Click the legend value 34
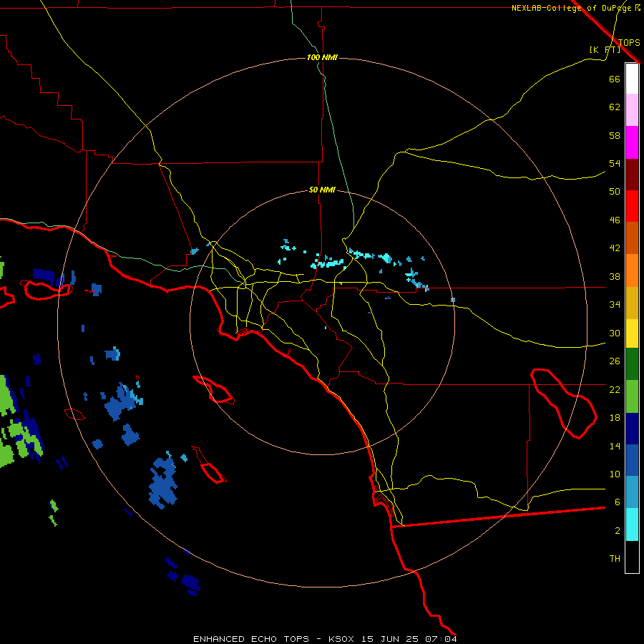The image size is (644, 644). 615,305
